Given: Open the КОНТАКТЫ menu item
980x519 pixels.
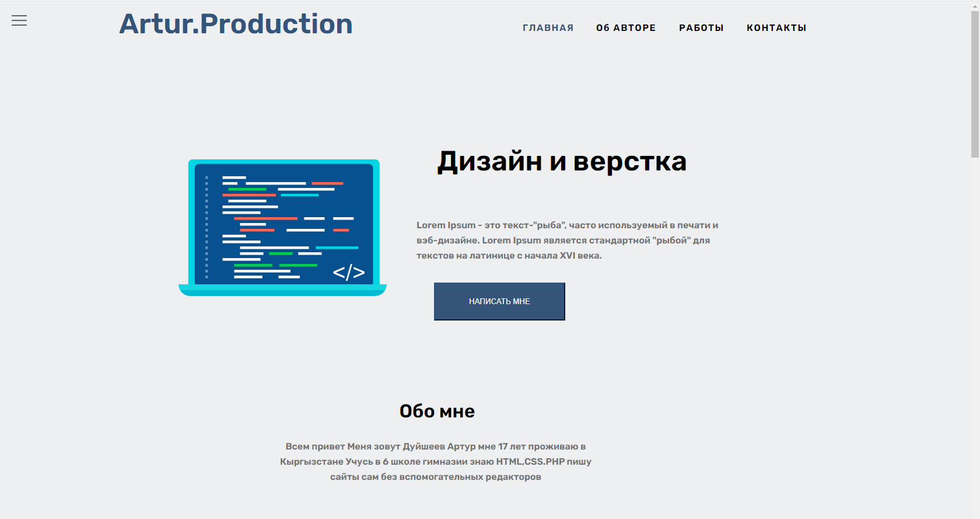Looking at the screenshot, I should (x=776, y=27).
